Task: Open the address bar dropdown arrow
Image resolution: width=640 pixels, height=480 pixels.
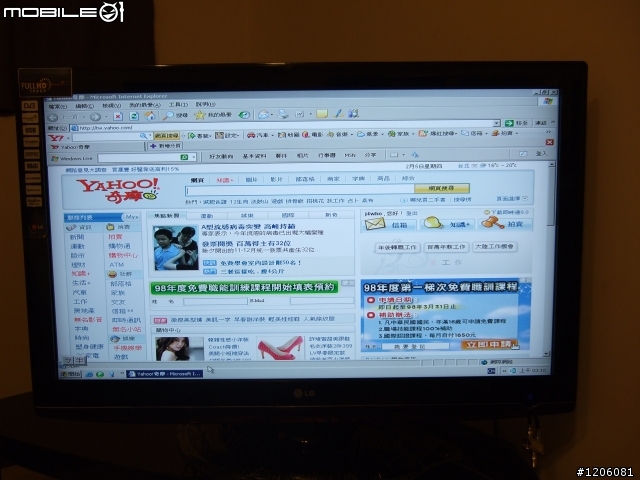Action: pos(496,123)
